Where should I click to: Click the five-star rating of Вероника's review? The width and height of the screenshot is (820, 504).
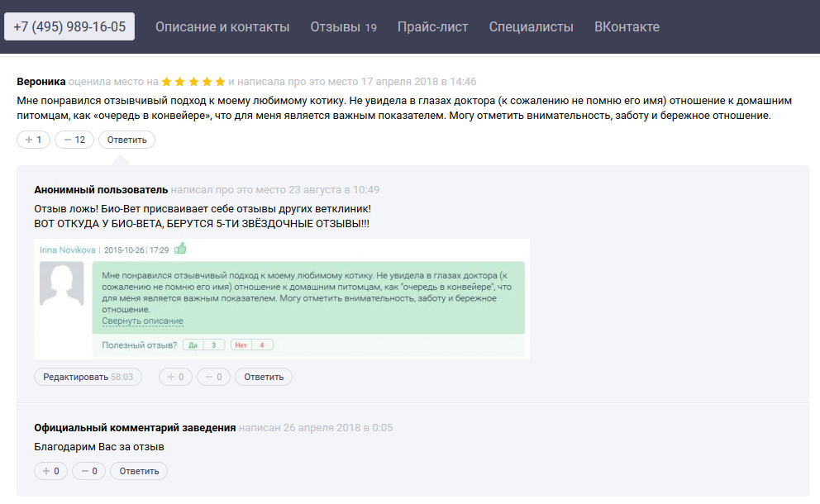[193, 82]
